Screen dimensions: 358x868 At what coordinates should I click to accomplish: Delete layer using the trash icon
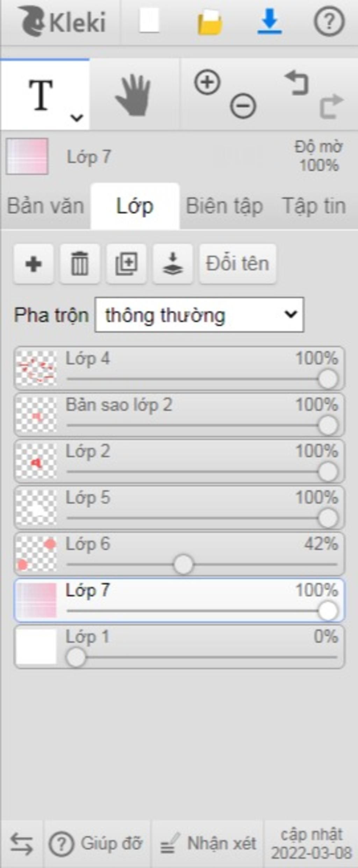pos(80,264)
